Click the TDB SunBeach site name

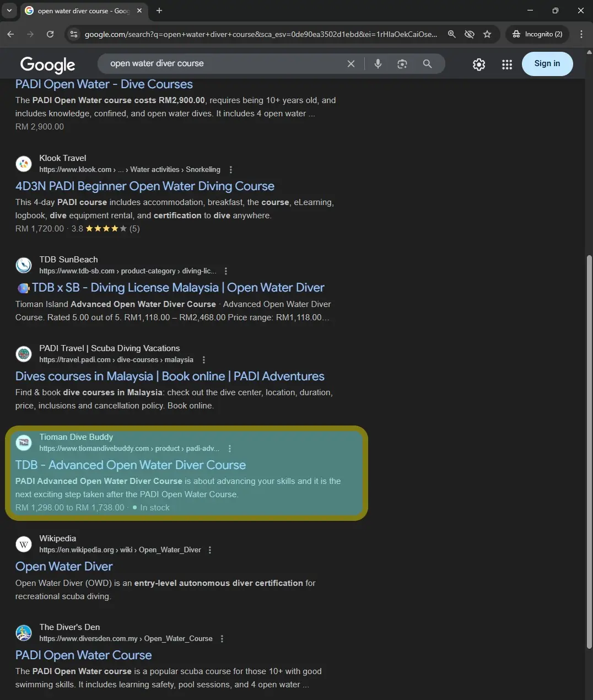(68, 260)
